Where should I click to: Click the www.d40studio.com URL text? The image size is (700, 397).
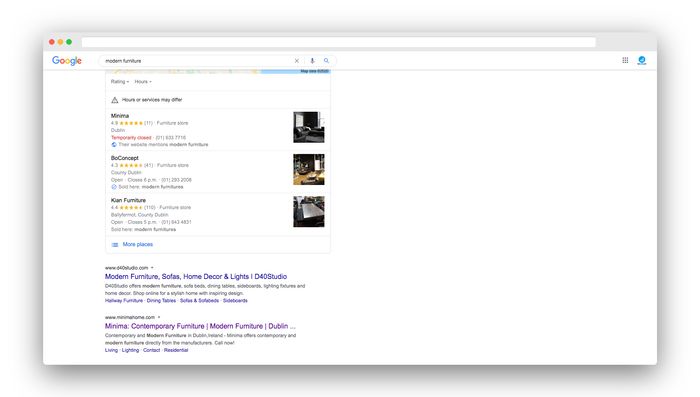coord(126,268)
